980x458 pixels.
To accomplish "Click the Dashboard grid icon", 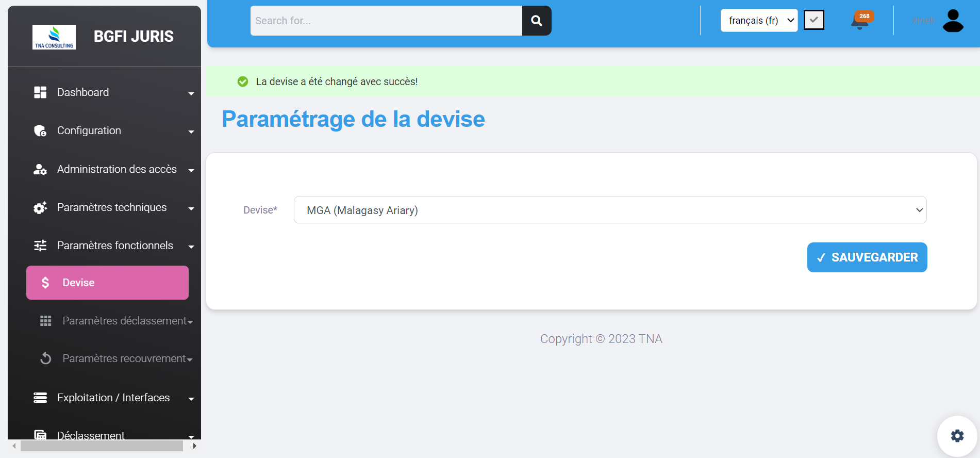I will (x=40, y=92).
